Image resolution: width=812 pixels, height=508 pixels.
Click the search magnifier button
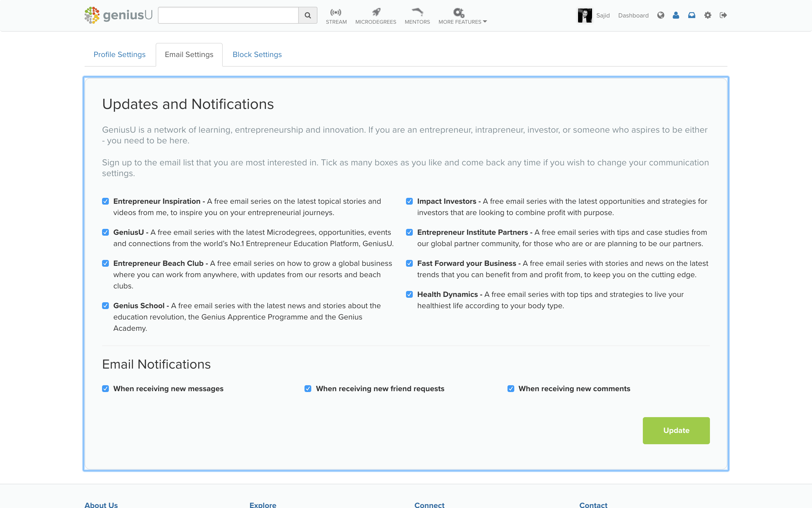pos(308,15)
